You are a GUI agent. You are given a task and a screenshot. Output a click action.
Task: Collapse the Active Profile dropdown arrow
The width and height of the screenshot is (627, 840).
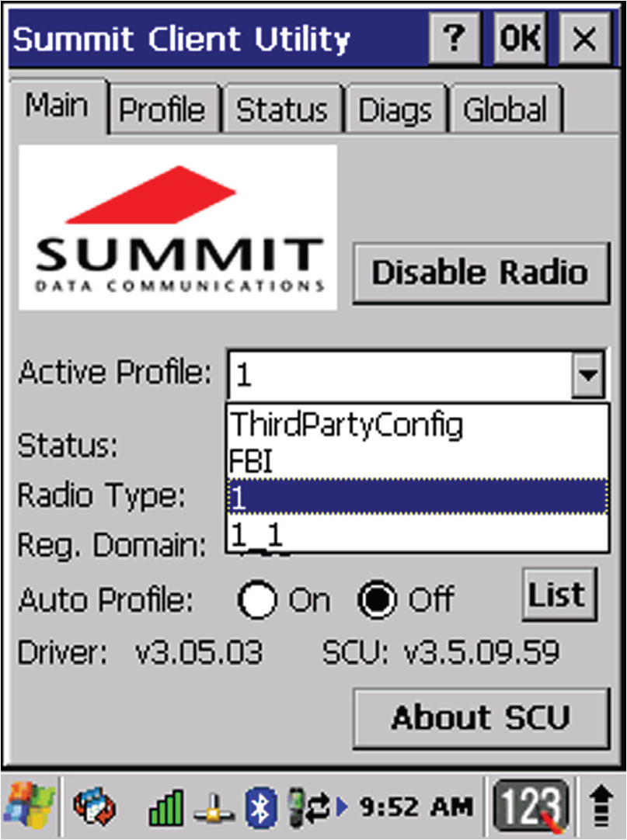tap(588, 374)
